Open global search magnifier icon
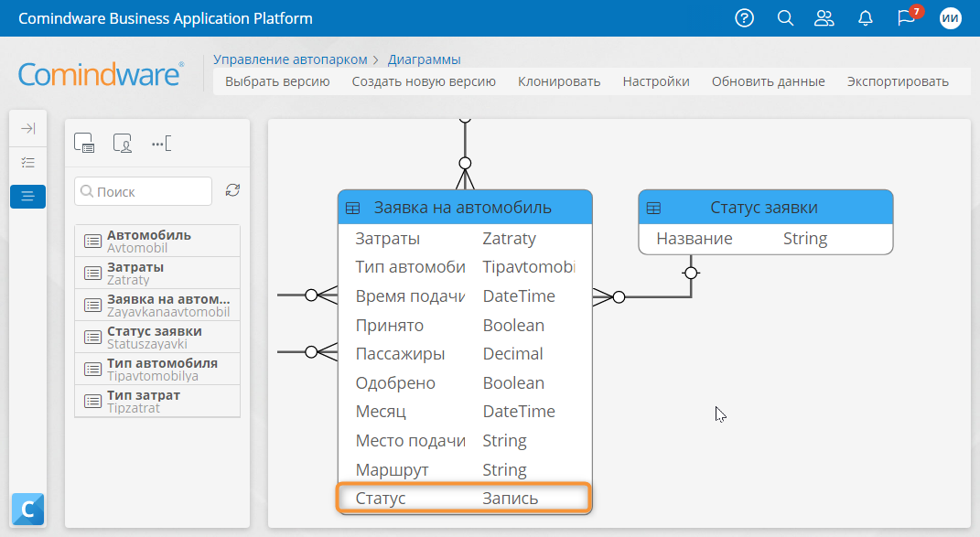The height and width of the screenshot is (537, 980). tap(785, 18)
